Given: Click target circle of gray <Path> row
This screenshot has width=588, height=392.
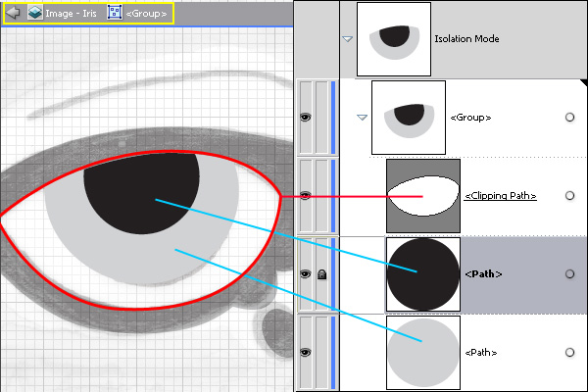Looking at the screenshot, I should point(569,352).
